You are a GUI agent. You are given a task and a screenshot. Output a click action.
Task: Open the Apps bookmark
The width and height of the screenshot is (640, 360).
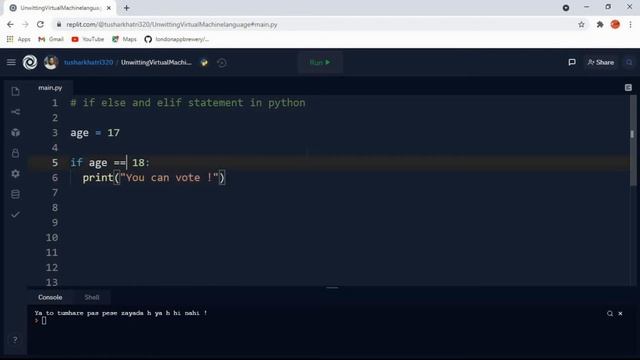[x=19, y=39]
